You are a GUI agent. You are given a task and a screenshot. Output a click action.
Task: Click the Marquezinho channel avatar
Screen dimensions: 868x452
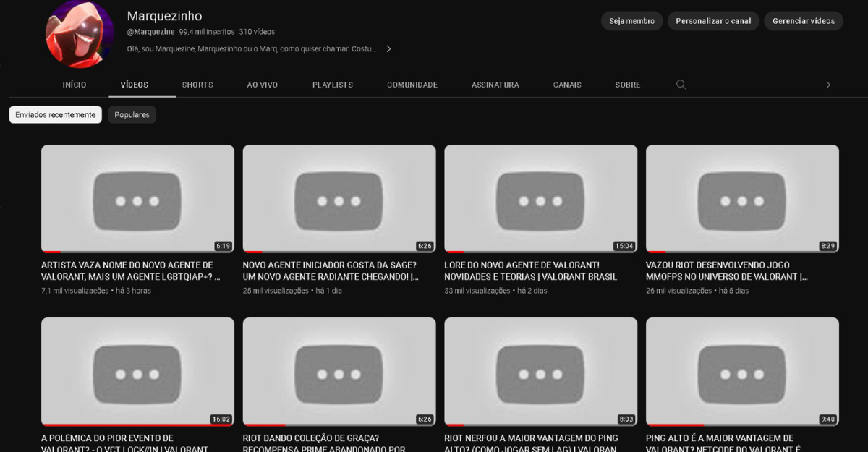80,33
